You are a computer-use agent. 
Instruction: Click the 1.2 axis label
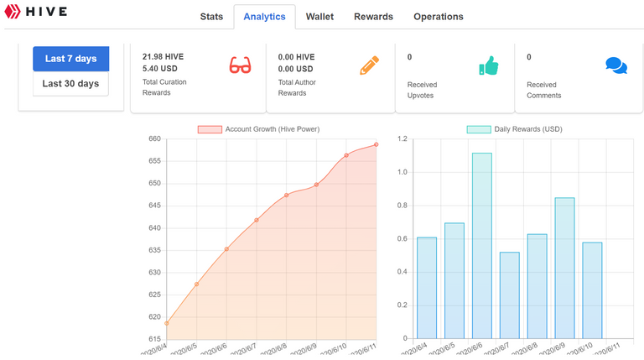(402, 139)
